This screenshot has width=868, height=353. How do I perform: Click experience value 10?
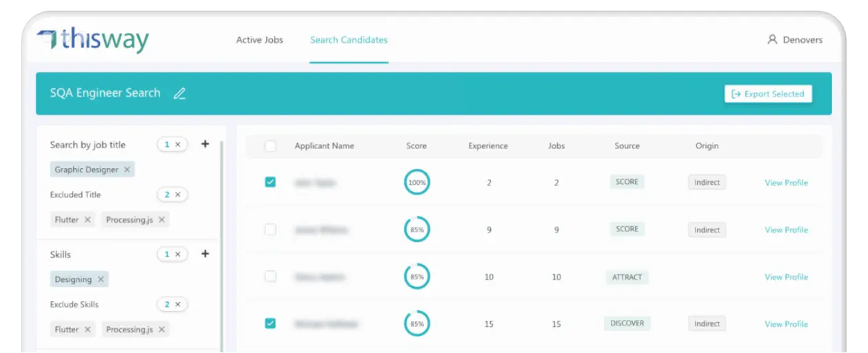point(489,277)
